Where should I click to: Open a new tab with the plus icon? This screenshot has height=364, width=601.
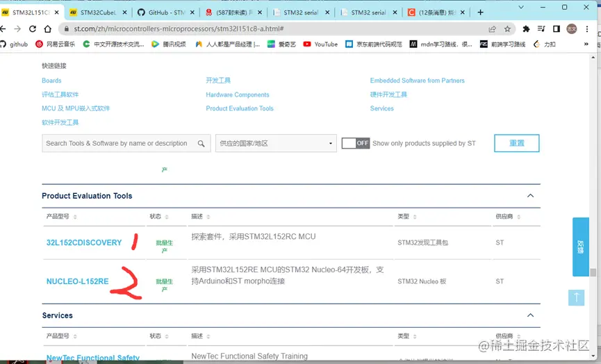pyautogui.click(x=480, y=13)
